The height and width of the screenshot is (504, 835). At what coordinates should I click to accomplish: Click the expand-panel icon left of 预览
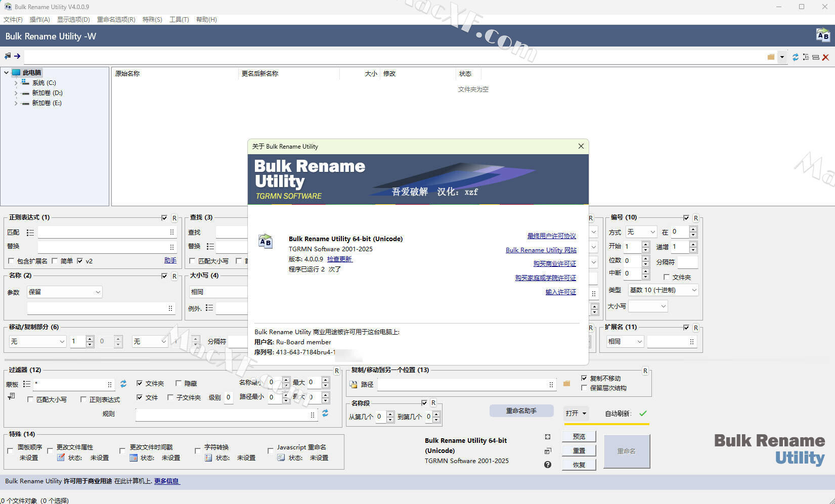point(548,437)
